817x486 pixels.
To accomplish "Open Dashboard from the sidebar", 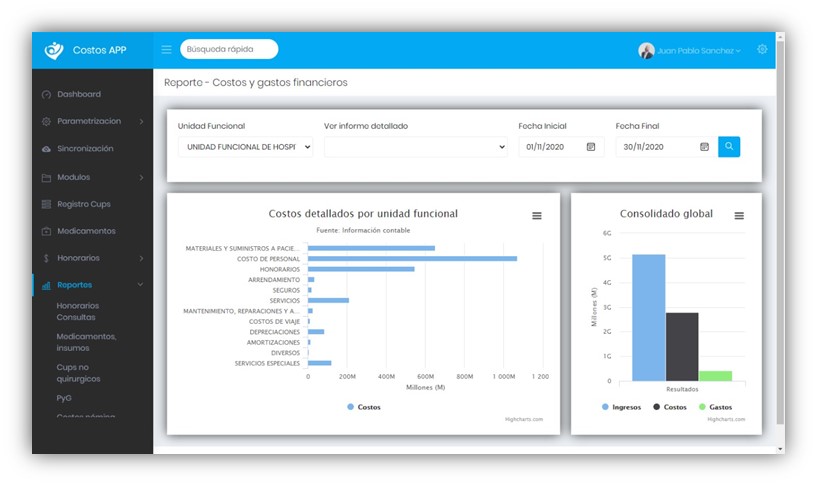I will 78,94.
